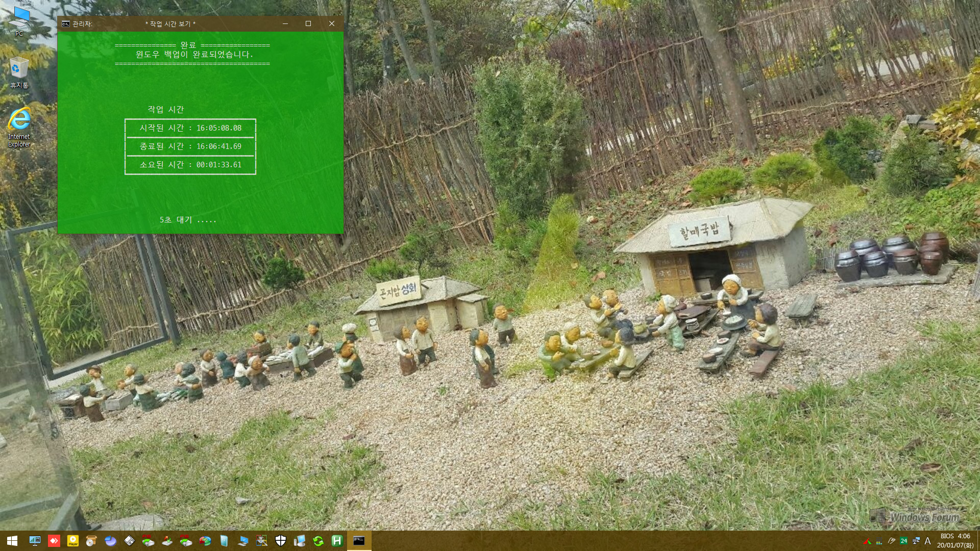Launch the red-green arrow drive backup icon
Image resolution: width=980 pixels, height=551 pixels.
(167, 541)
